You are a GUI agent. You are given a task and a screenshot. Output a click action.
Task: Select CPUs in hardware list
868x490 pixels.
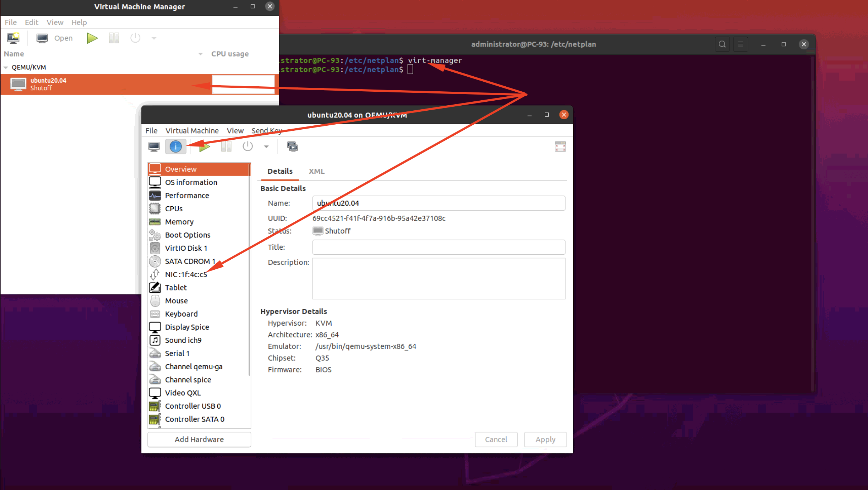click(x=199, y=209)
